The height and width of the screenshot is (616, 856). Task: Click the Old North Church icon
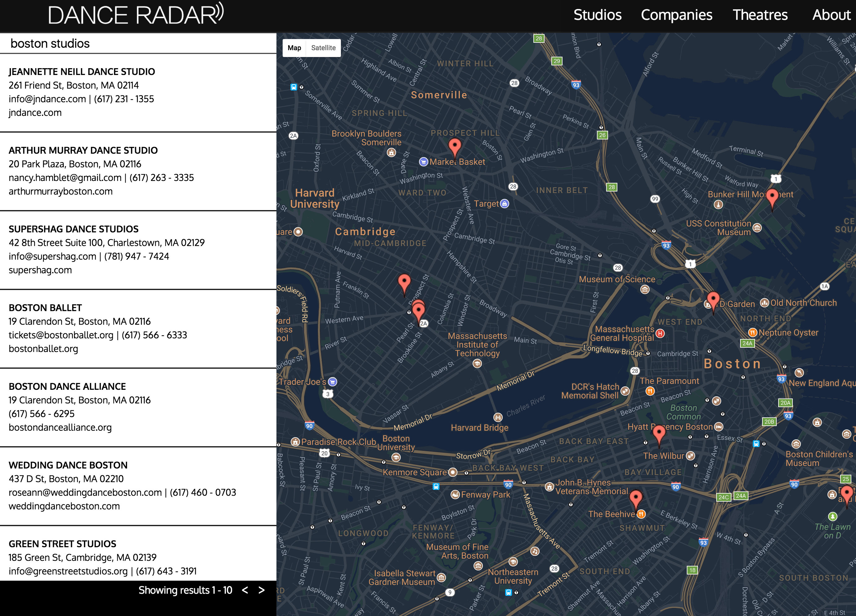coord(764,303)
